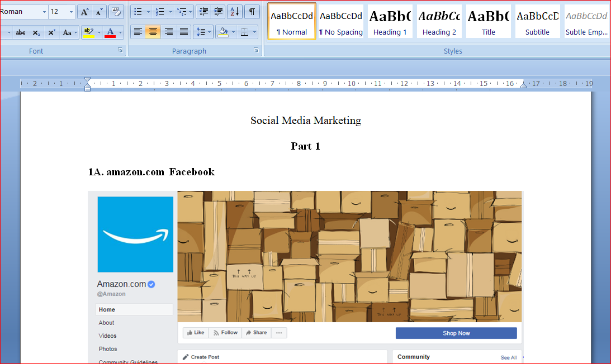Open the Sort A-Z tool
The image size is (611, 364).
pos(235,12)
